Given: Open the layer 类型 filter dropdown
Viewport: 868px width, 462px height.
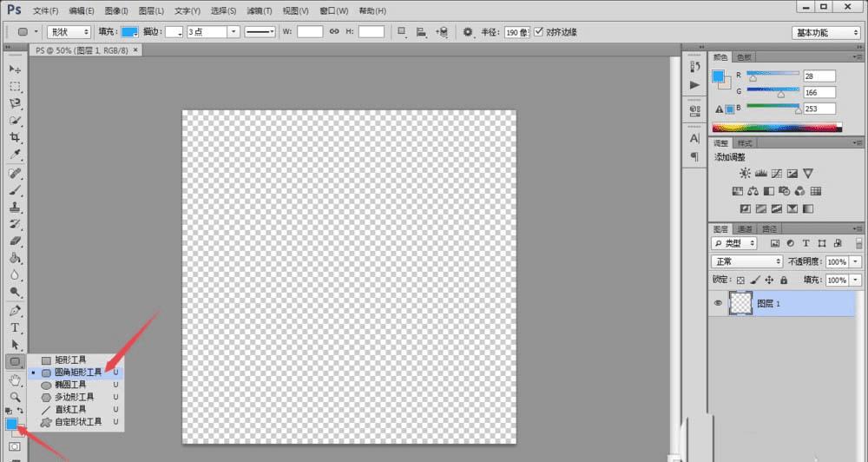Looking at the screenshot, I should (x=734, y=243).
